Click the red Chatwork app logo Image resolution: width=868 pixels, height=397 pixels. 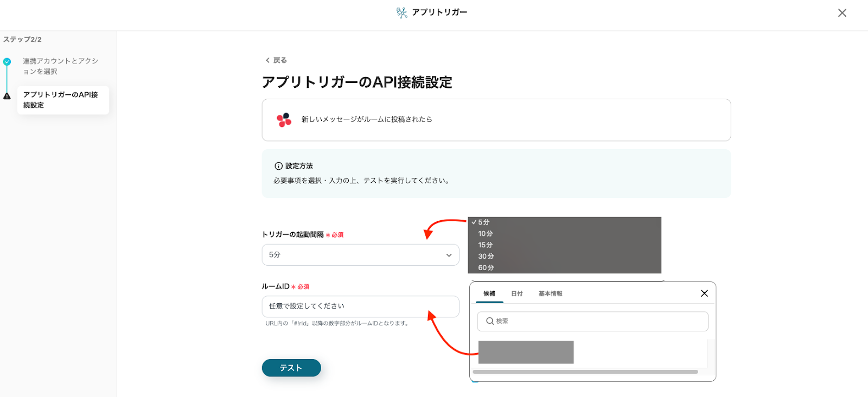point(284,120)
